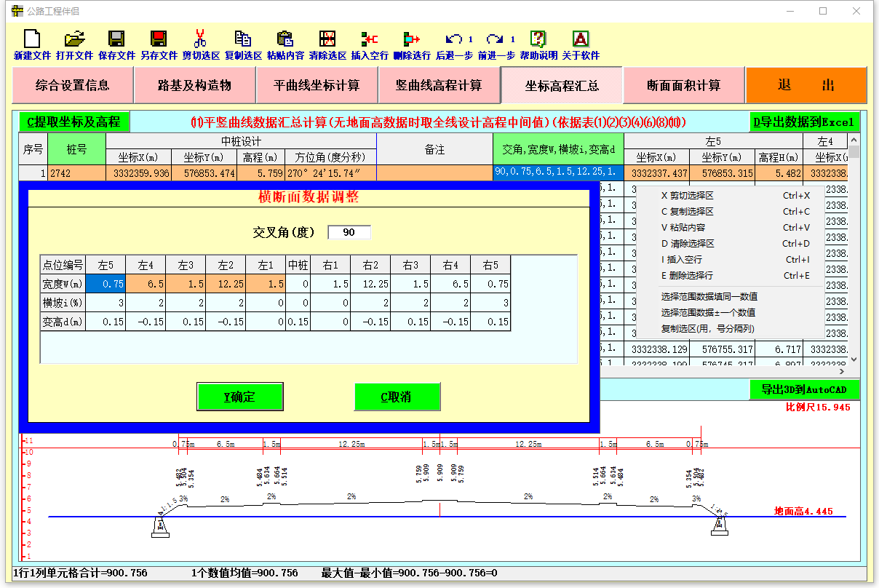The width and height of the screenshot is (879, 588).
Task: Save file using 保存文件 icon
Action: [x=116, y=39]
